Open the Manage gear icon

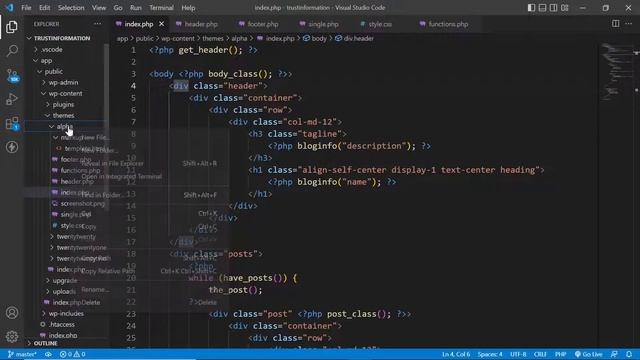(x=12, y=336)
